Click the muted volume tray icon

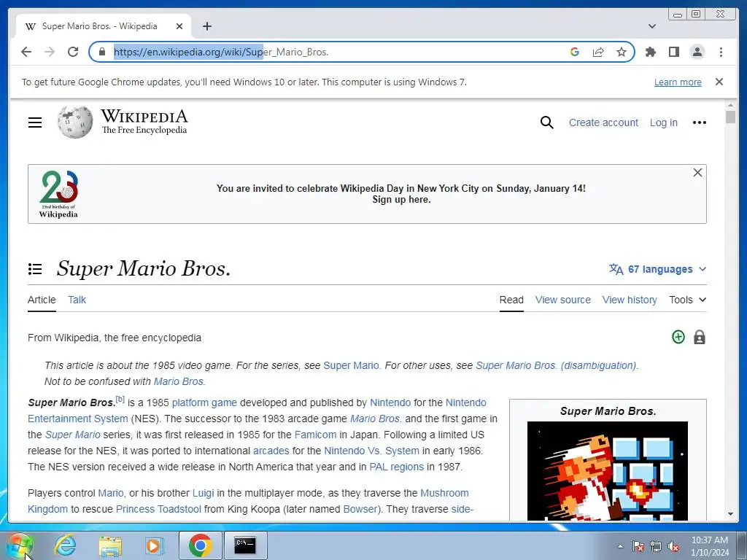click(x=673, y=547)
